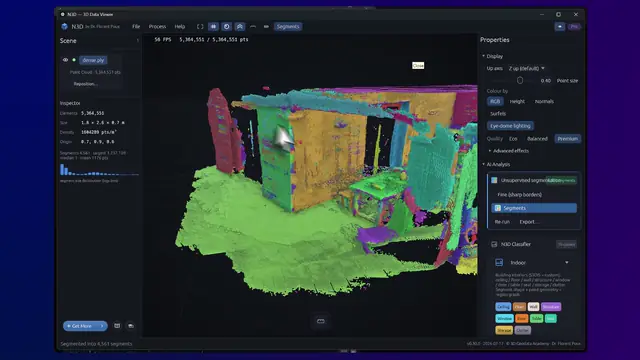Toggle Eye-dome lighting
Viewport: 640px width, 360px height.
pos(510,126)
